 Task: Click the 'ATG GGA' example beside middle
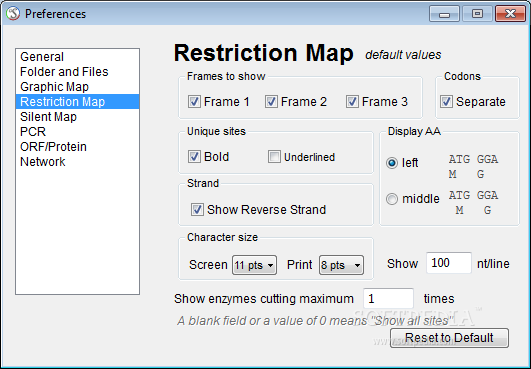(473, 195)
